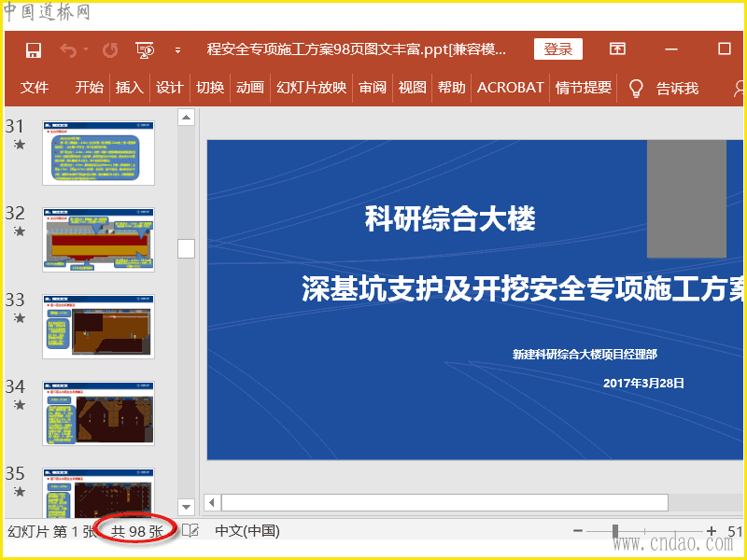747x560 pixels.
Task: Click thumbnail pane scroll down arrow
Action: click(186, 507)
